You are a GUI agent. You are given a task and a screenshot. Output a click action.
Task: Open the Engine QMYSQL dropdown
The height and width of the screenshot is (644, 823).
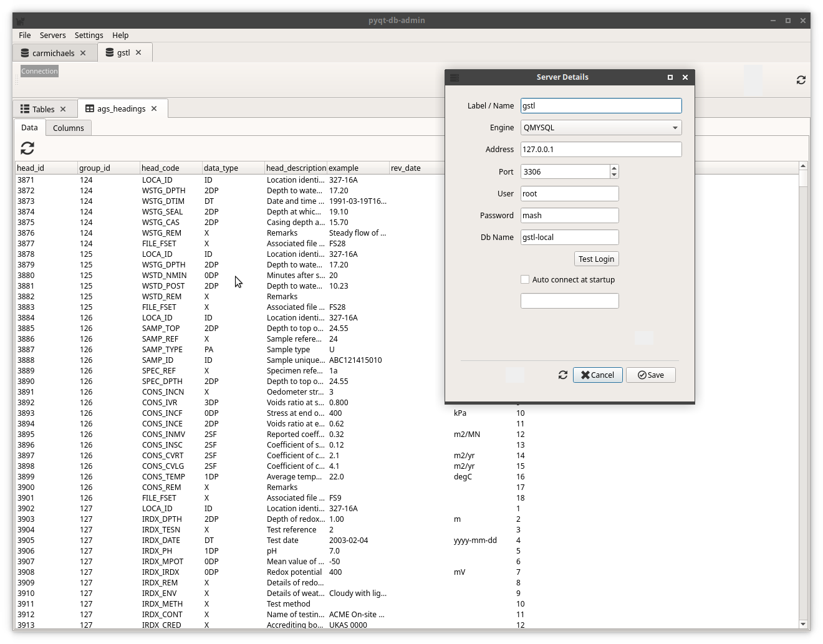(601, 128)
